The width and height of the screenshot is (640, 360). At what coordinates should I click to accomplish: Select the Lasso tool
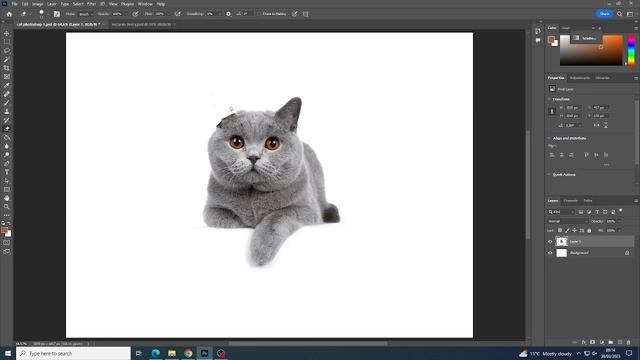pos(7,51)
